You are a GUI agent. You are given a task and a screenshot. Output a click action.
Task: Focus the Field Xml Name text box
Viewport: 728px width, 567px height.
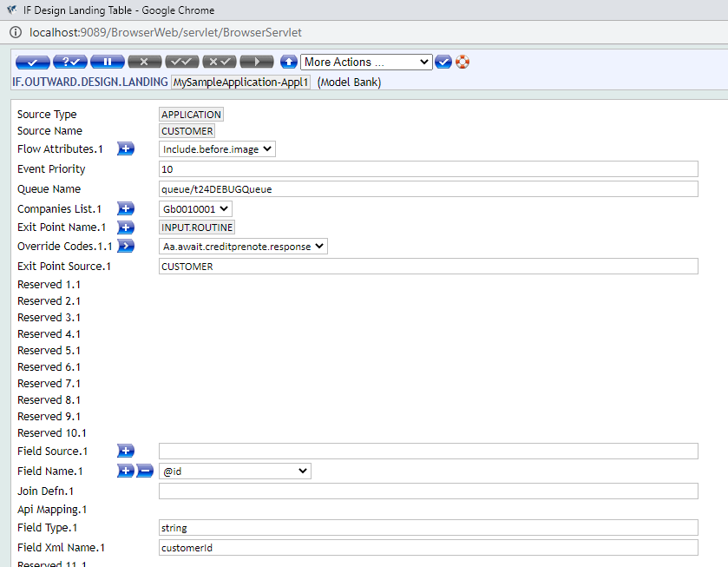coord(428,548)
